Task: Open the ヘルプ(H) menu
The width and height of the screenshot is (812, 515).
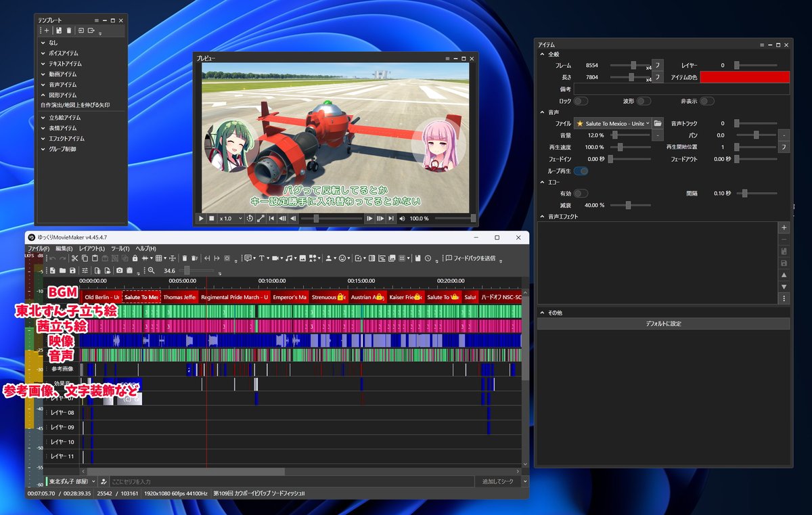Action: 145,248
